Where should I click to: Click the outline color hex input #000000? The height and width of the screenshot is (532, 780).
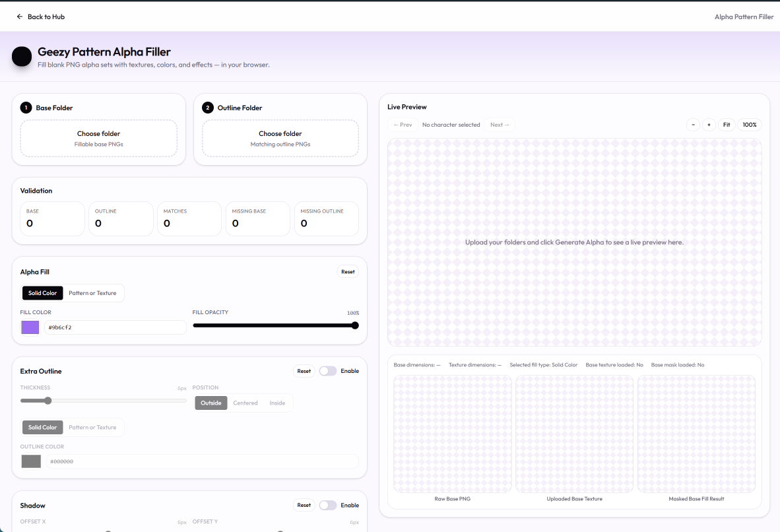pyautogui.click(x=203, y=461)
